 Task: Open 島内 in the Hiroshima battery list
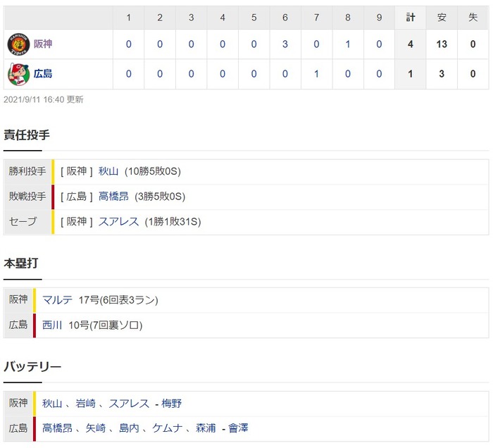(129, 428)
